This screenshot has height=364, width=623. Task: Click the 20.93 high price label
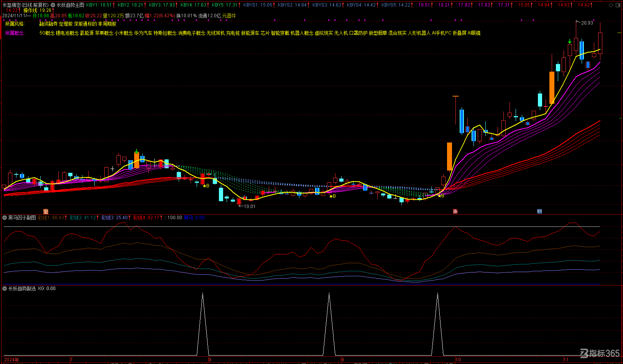587,23
